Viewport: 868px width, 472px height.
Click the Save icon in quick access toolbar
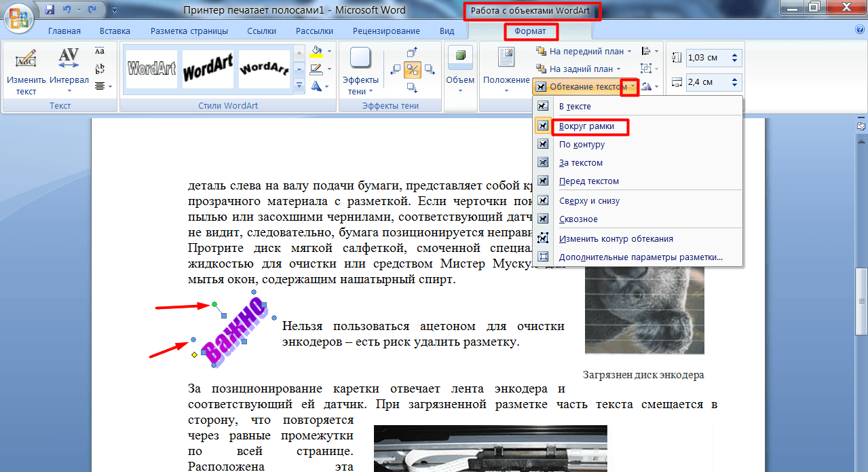click(x=50, y=10)
